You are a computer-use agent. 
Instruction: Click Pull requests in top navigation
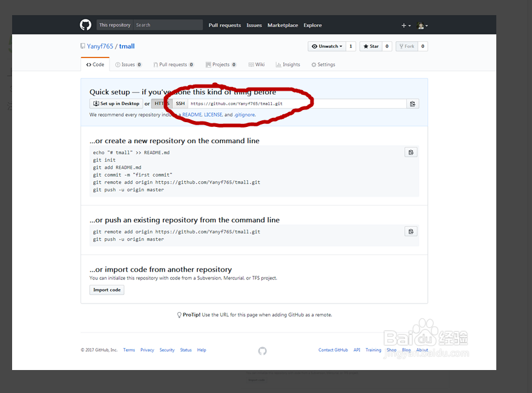225,25
